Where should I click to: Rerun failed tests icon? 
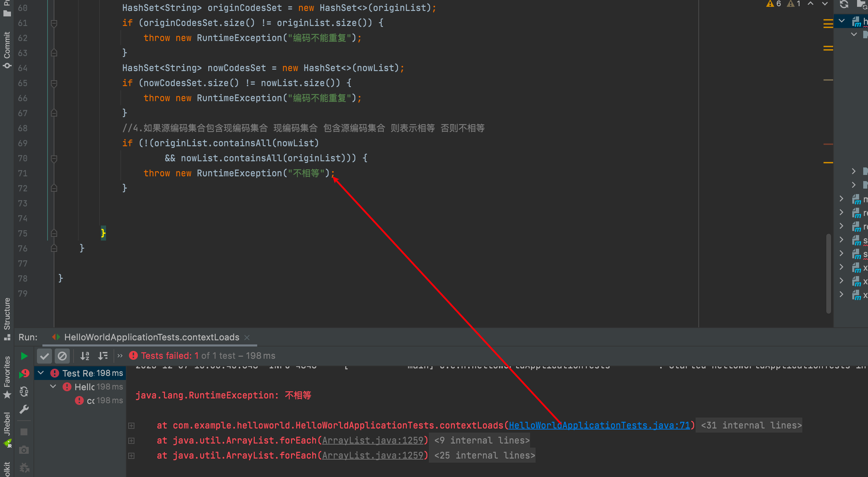coord(24,374)
